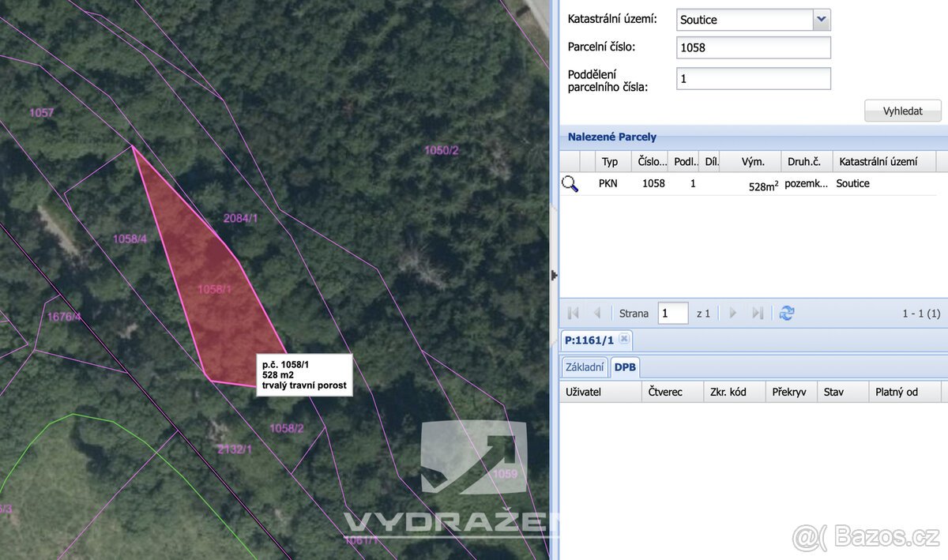Click the Poddělení parcelního čísla field

[x=754, y=79]
